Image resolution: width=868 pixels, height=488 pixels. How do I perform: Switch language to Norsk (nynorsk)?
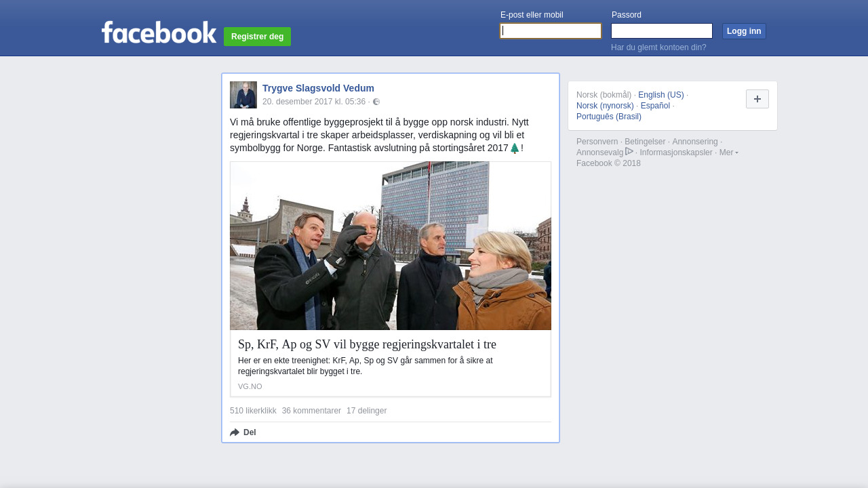point(605,106)
